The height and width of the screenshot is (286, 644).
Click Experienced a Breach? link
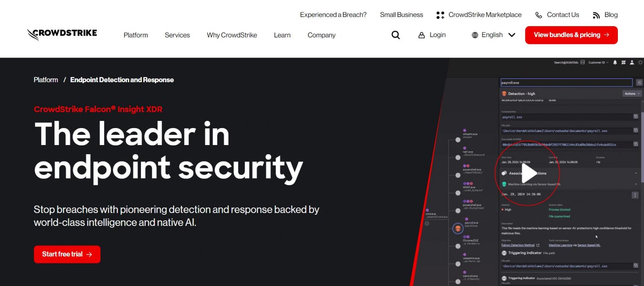[333, 15]
